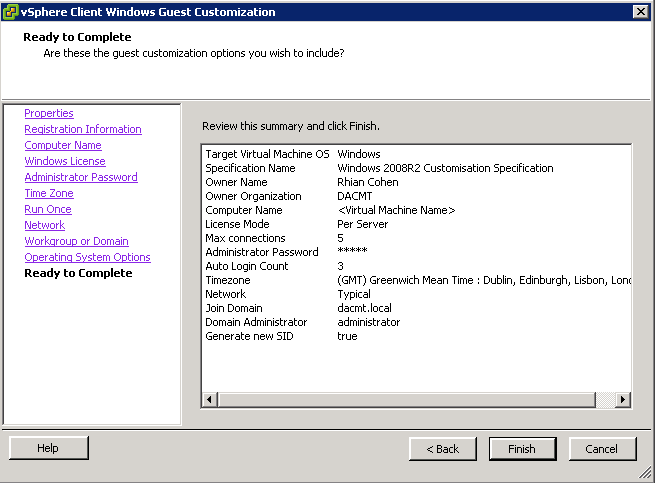Open the Computer Name step
The width and height of the screenshot is (655, 483).
pos(63,145)
